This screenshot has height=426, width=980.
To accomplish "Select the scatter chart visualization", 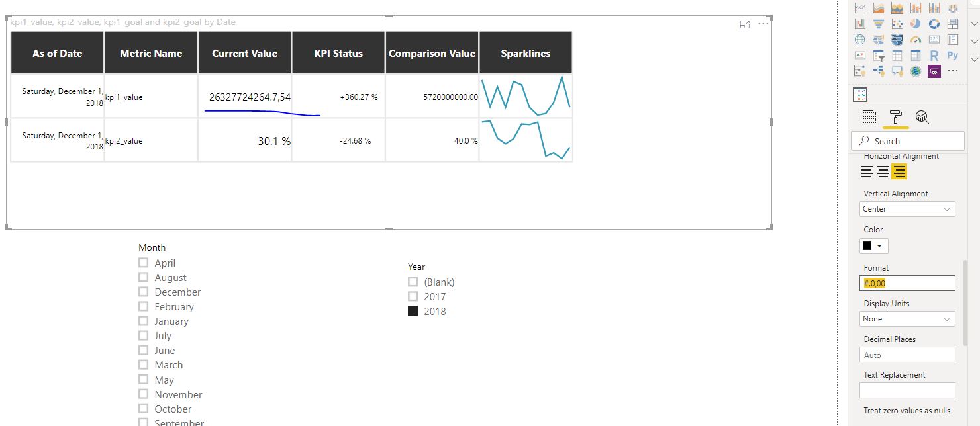I will click(x=897, y=24).
